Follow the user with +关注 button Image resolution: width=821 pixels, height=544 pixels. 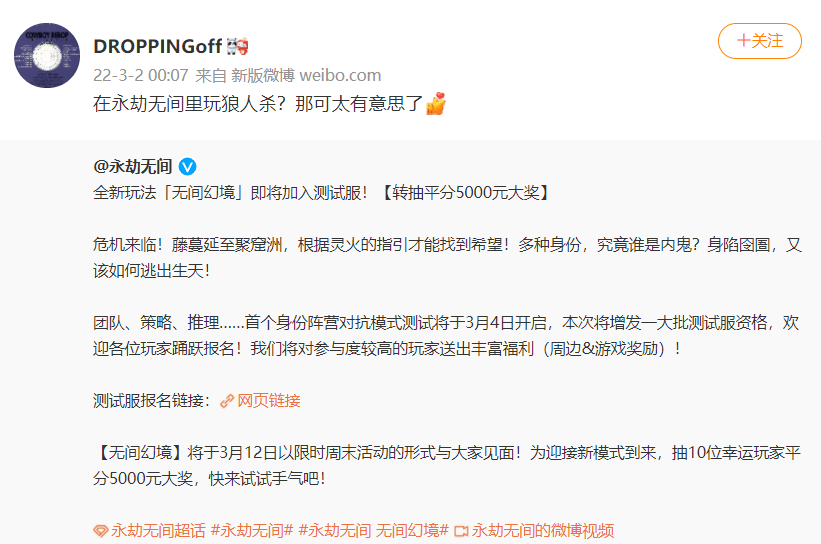[759, 41]
